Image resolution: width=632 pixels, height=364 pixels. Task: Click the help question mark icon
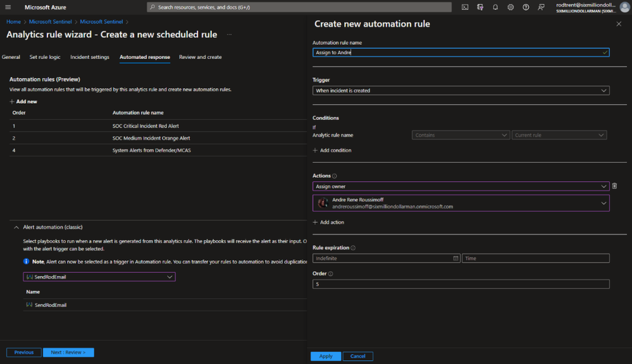pos(526,8)
